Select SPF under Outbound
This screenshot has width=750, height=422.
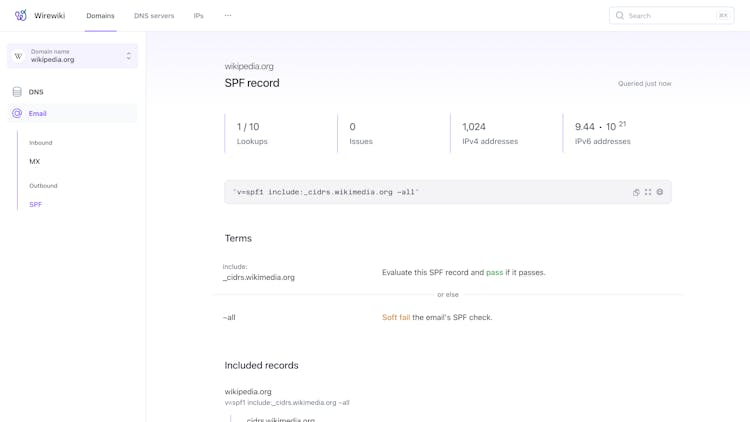(36, 204)
